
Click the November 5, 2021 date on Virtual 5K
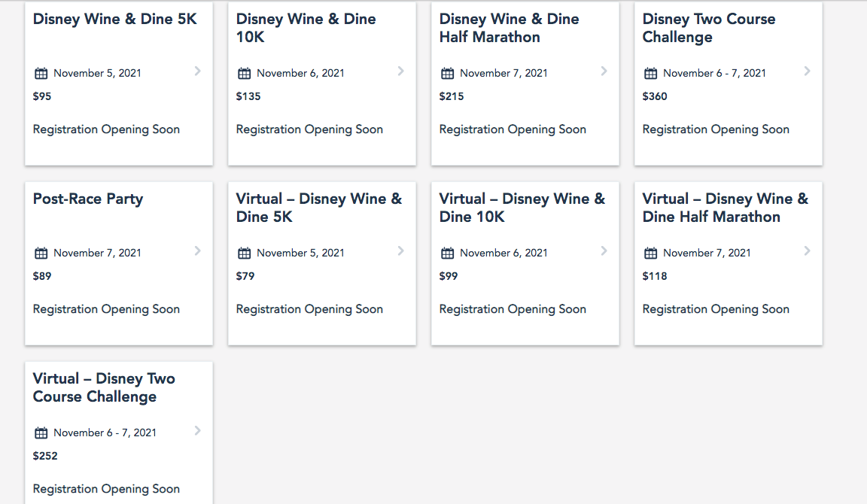pyautogui.click(x=300, y=254)
